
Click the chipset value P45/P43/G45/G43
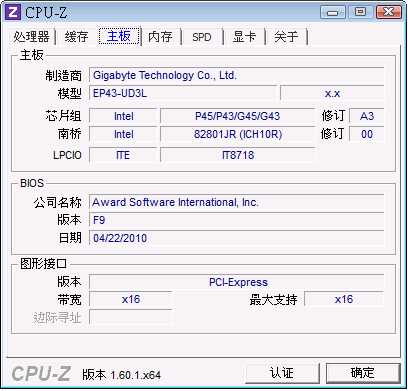pyautogui.click(x=237, y=116)
